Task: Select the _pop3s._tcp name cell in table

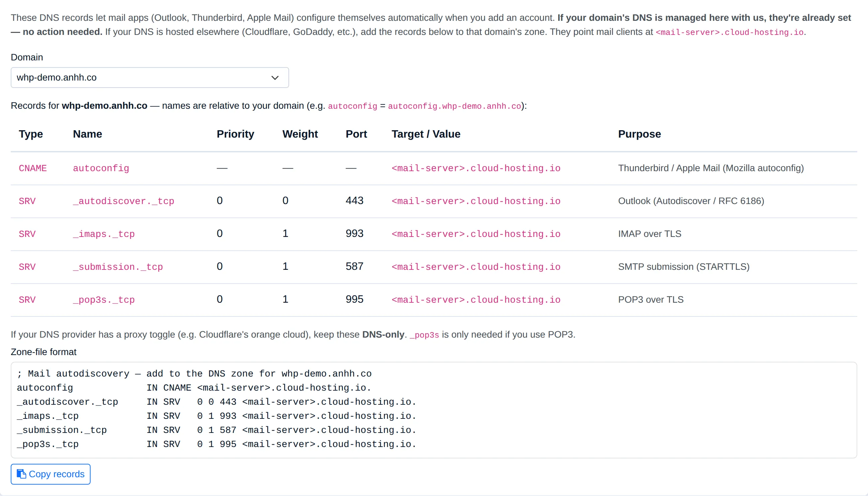Action: tap(104, 300)
